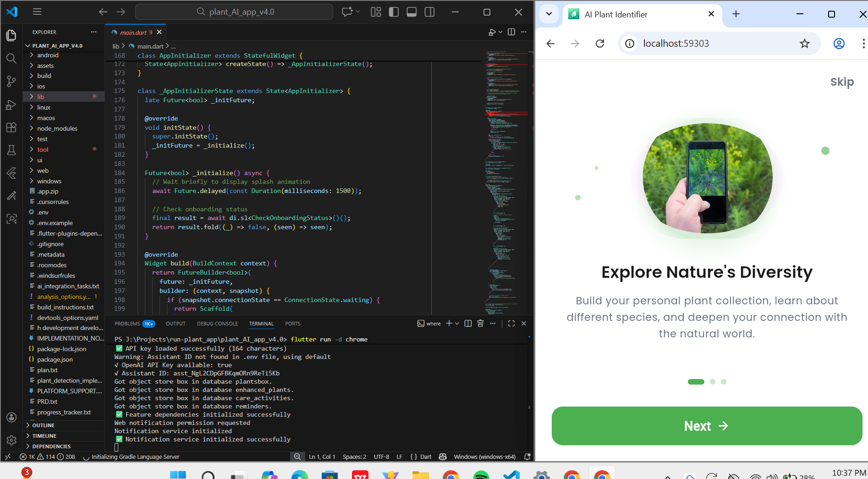
Task: Split the terminal pane
Action: tap(467, 323)
